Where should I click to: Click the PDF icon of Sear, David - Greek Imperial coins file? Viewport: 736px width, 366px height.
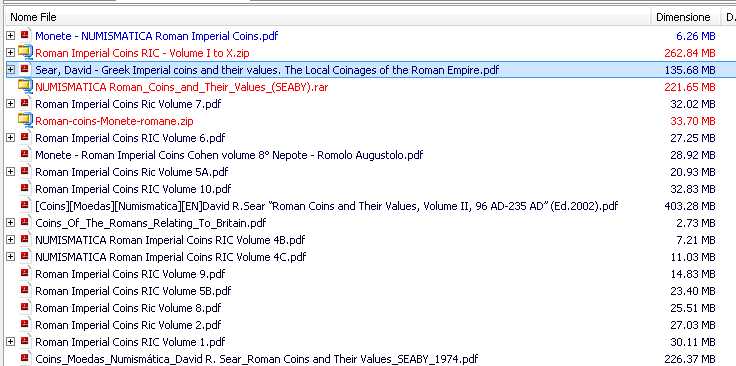point(25,69)
